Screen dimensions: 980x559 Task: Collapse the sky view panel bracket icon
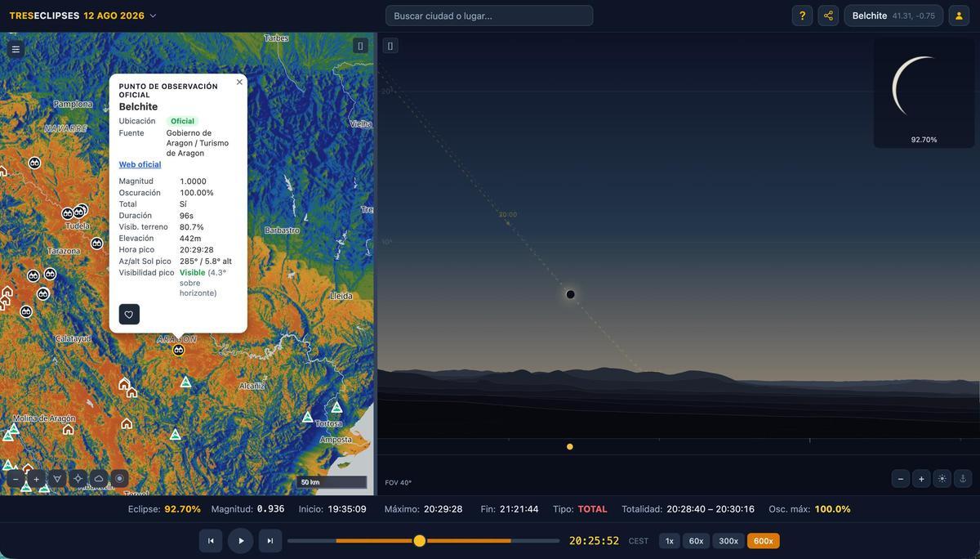click(x=390, y=46)
